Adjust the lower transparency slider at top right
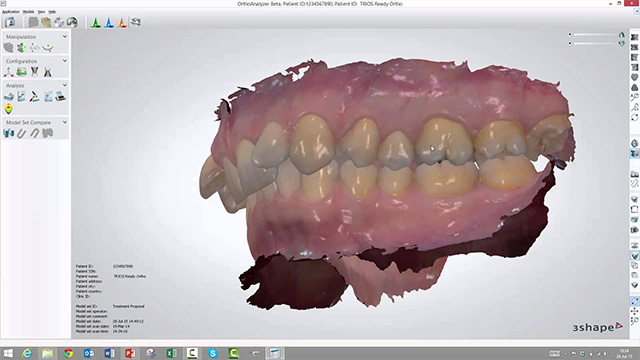Image resolution: width=640 pixels, height=360 pixels. (x=594, y=43)
